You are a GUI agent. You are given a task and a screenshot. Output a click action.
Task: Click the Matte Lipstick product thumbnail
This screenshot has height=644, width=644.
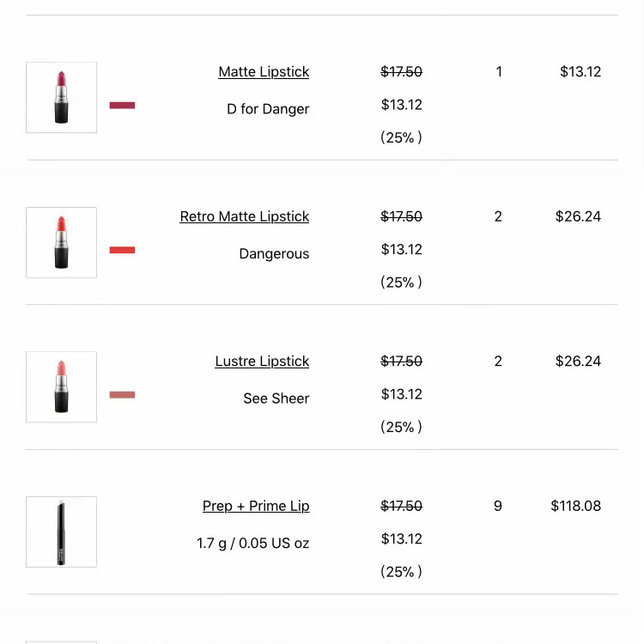tap(61, 97)
